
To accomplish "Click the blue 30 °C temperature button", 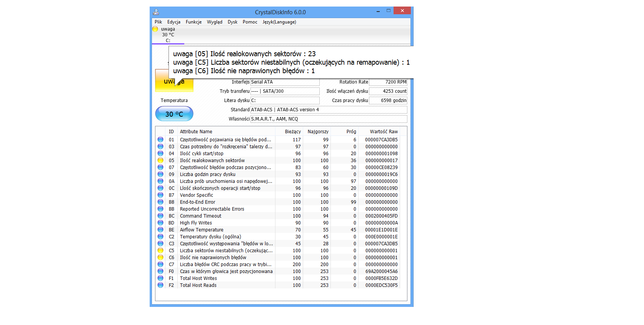I will click(174, 114).
